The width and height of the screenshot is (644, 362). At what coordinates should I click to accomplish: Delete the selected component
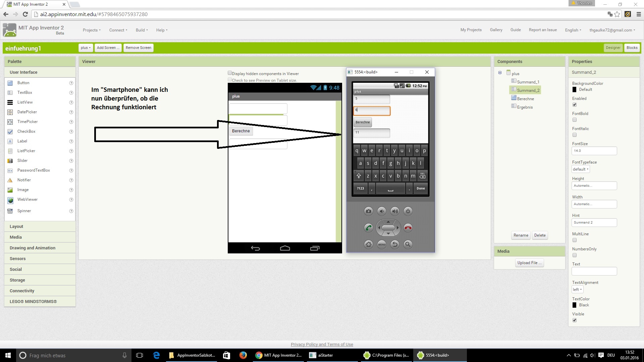point(540,235)
